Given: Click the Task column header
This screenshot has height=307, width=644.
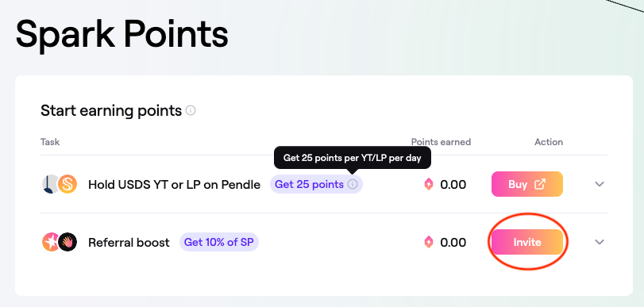Looking at the screenshot, I should (x=50, y=142).
